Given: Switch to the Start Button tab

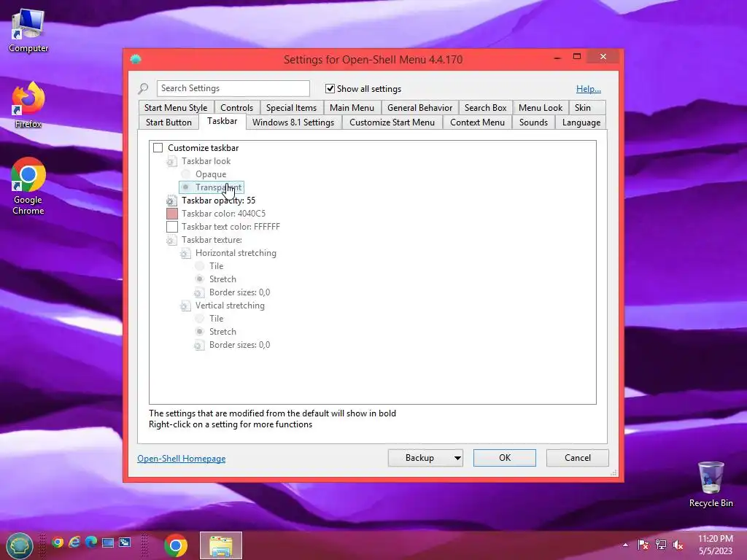Looking at the screenshot, I should click(169, 122).
